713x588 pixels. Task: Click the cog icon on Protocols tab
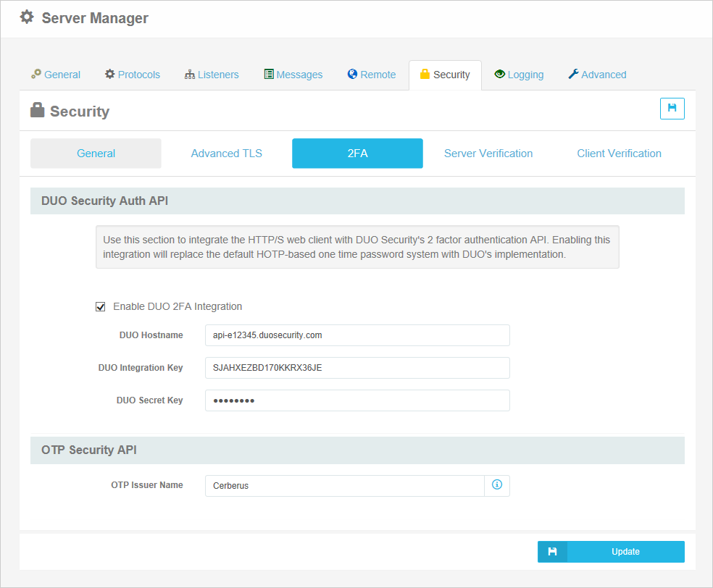109,74
